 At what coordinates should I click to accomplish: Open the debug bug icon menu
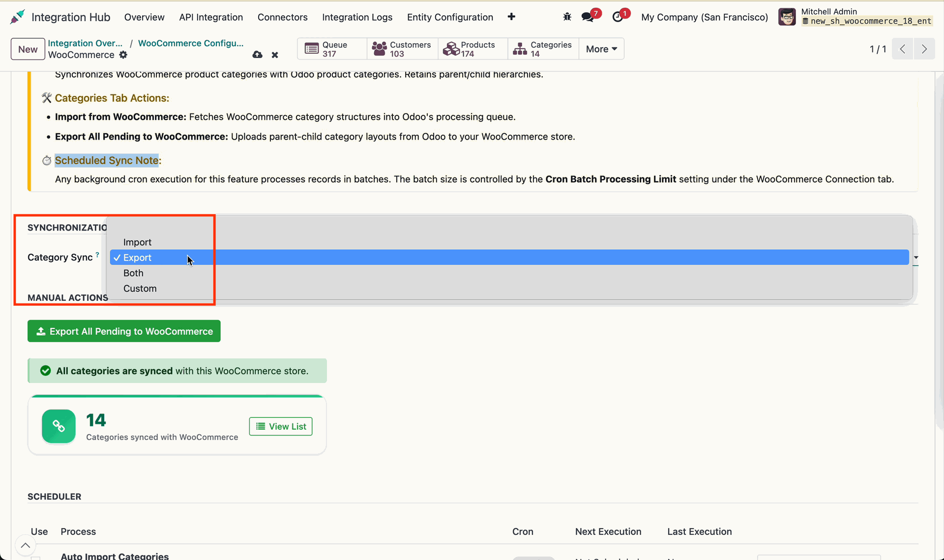click(567, 17)
